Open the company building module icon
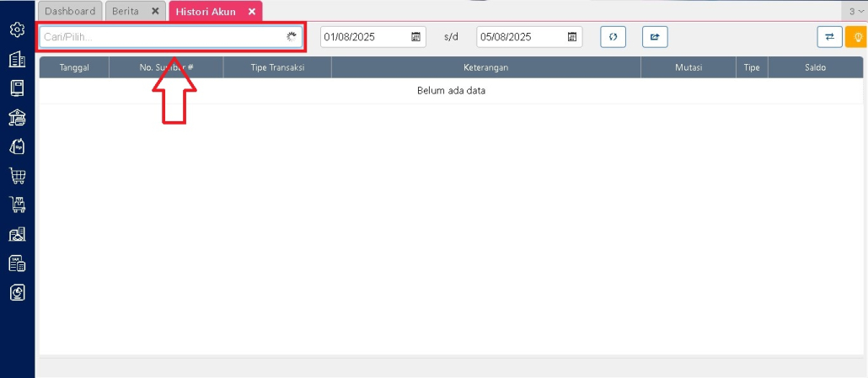 [x=17, y=59]
